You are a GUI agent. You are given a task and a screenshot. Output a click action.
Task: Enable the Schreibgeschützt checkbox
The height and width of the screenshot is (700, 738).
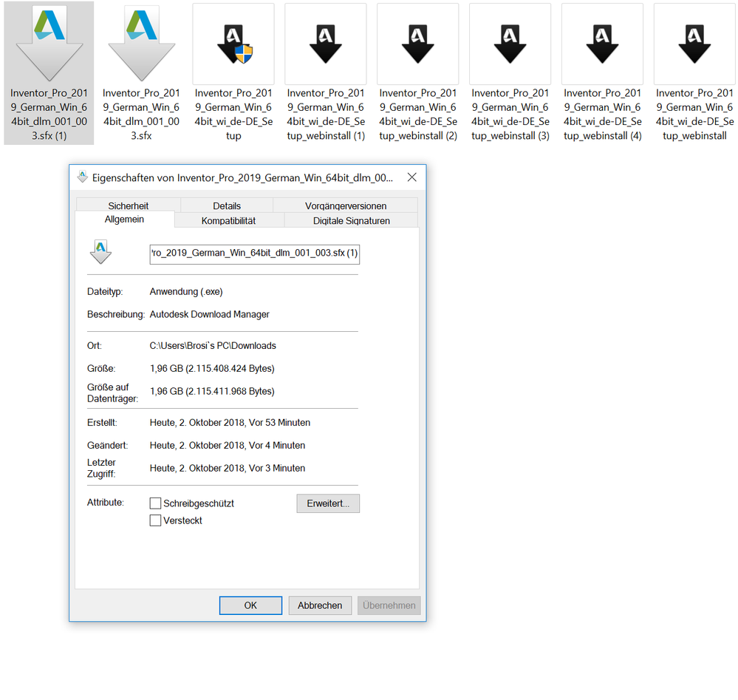(x=155, y=503)
